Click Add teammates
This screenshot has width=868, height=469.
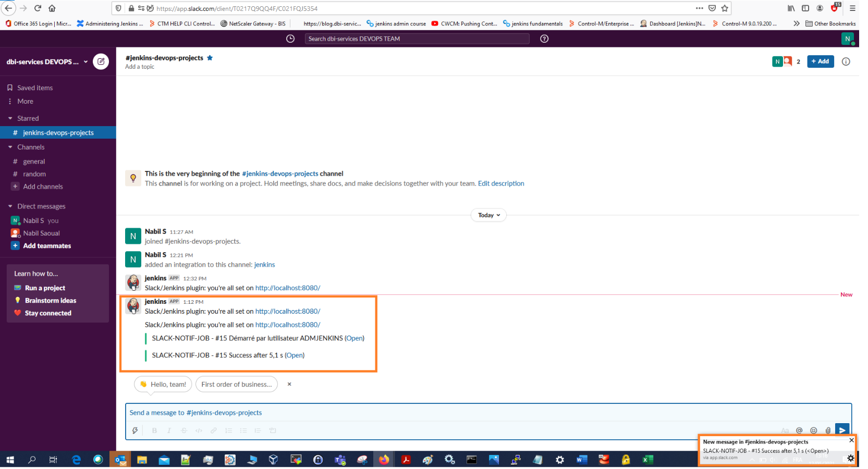(47, 245)
